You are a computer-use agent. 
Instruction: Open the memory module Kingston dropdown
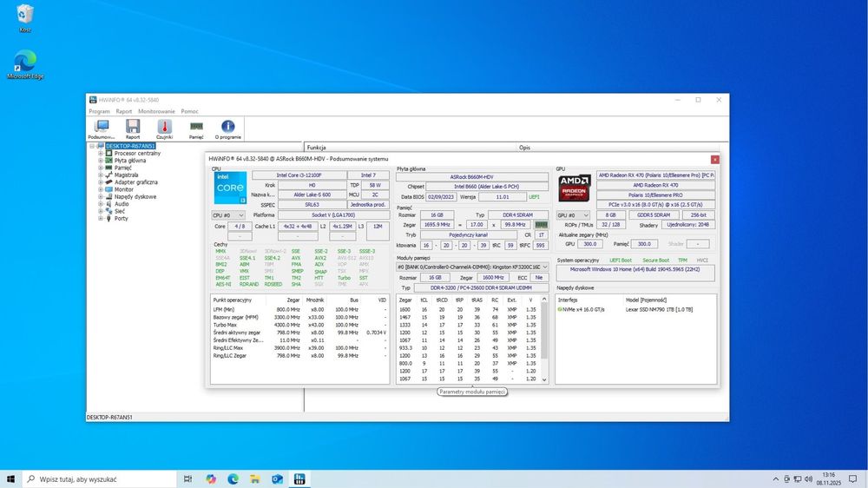point(472,267)
